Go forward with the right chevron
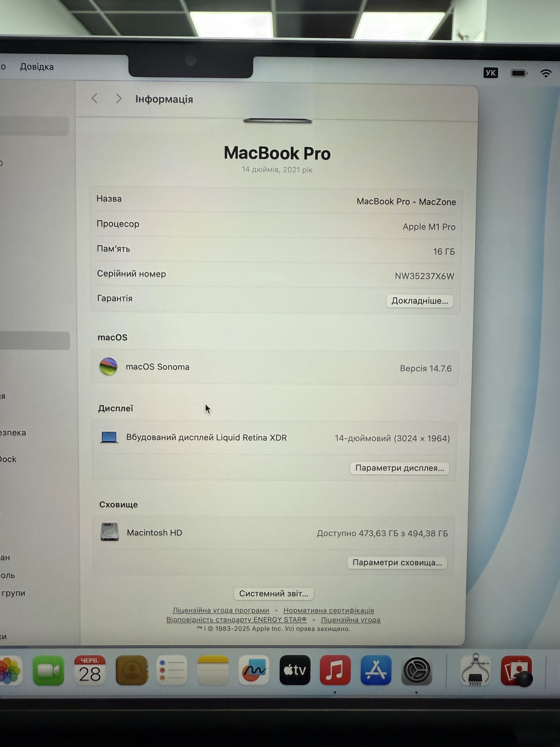Image resolution: width=560 pixels, height=747 pixels. pyautogui.click(x=118, y=99)
